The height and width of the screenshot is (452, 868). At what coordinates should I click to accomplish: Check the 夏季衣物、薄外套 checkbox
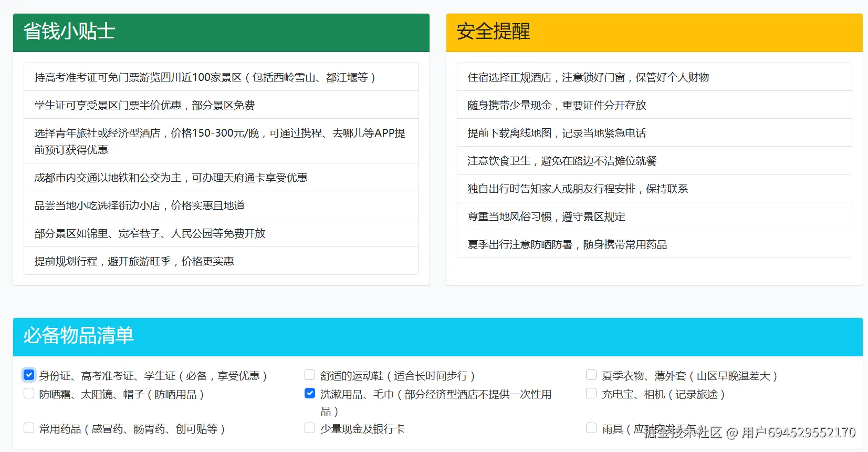(x=591, y=375)
